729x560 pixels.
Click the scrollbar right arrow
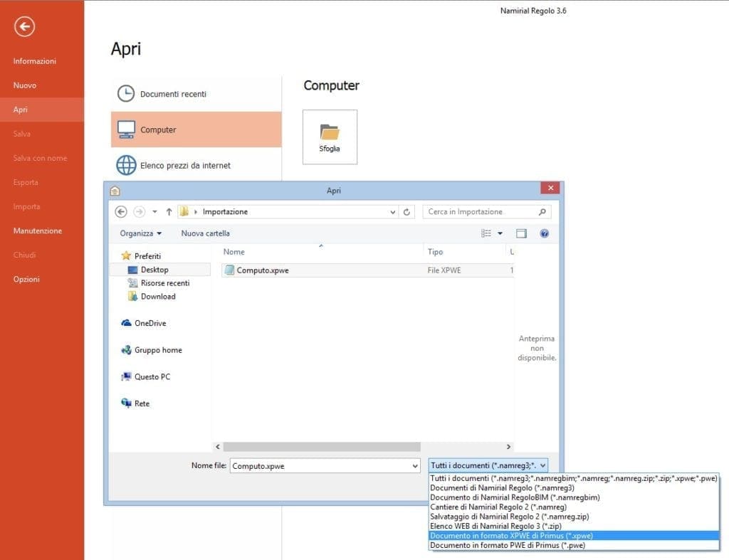point(508,447)
